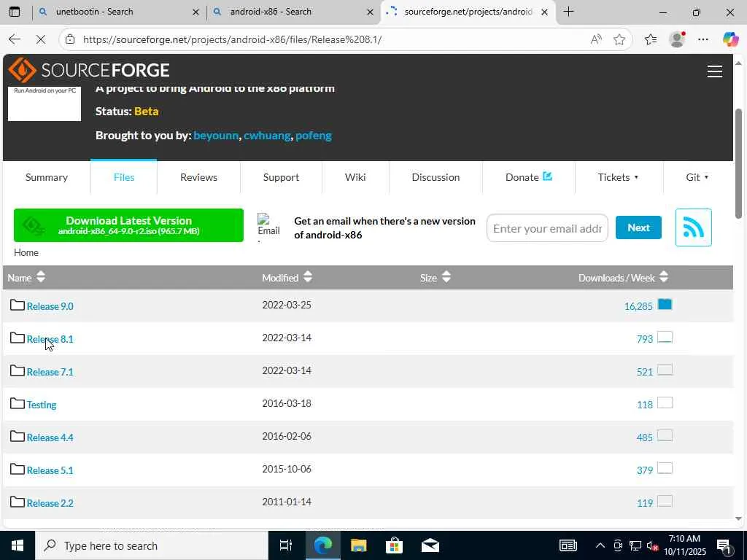Click Download Latest Version button

pos(128,225)
